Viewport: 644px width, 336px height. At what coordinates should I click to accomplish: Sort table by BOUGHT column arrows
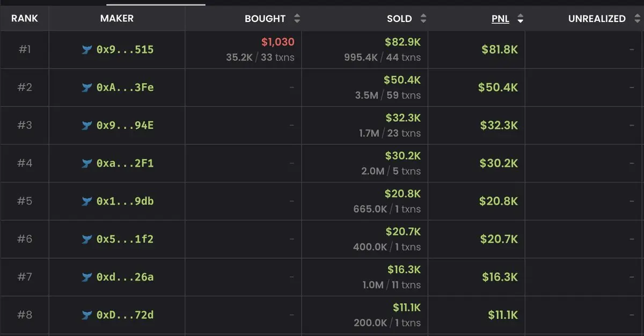coord(297,19)
